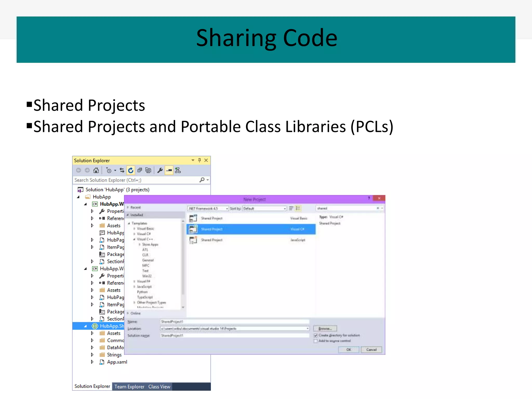Image resolution: width=532 pixels, height=399 pixels.
Task: Click the Home icon in Solution Explorer toolbar
Action: click(x=96, y=170)
